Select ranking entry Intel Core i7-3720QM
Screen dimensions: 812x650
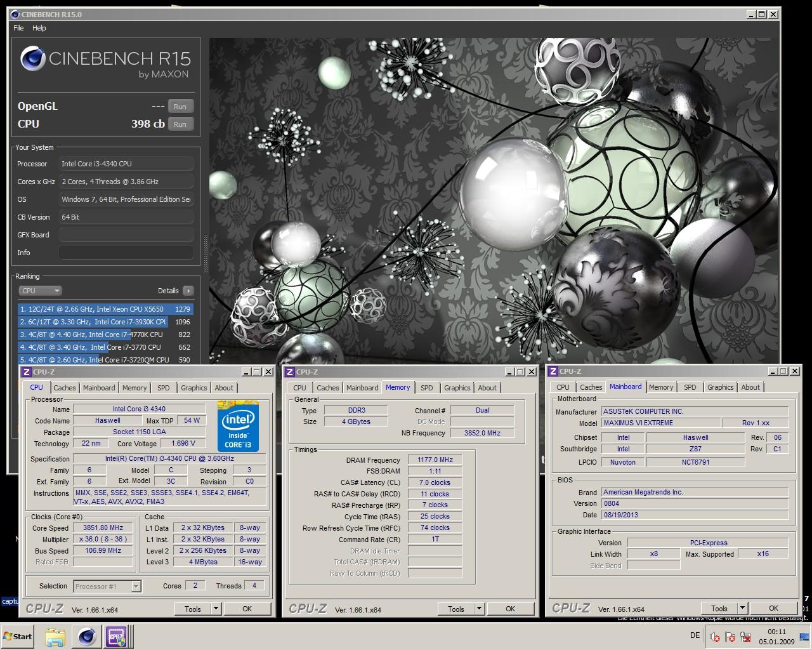coord(105,360)
